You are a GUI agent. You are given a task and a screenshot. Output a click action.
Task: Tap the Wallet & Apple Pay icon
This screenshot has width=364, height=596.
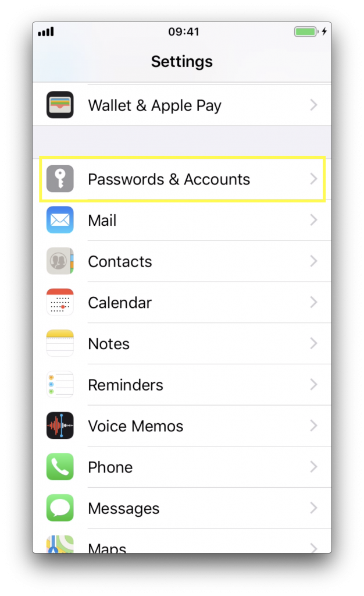[x=60, y=105]
